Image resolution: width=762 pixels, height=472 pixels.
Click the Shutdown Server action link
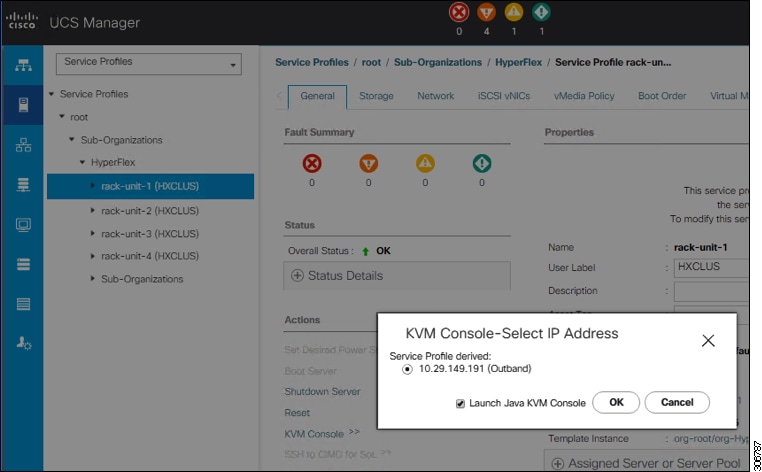pyautogui.click(x=322, y=392)
